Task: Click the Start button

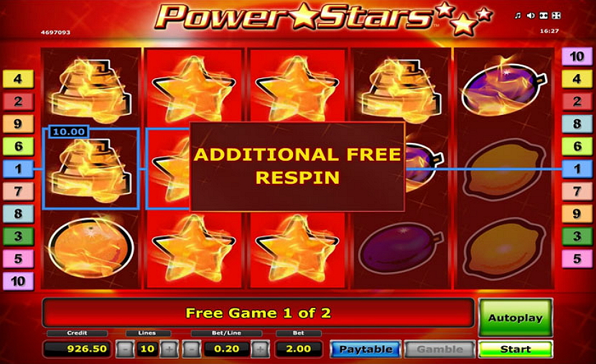Action: 515,349
